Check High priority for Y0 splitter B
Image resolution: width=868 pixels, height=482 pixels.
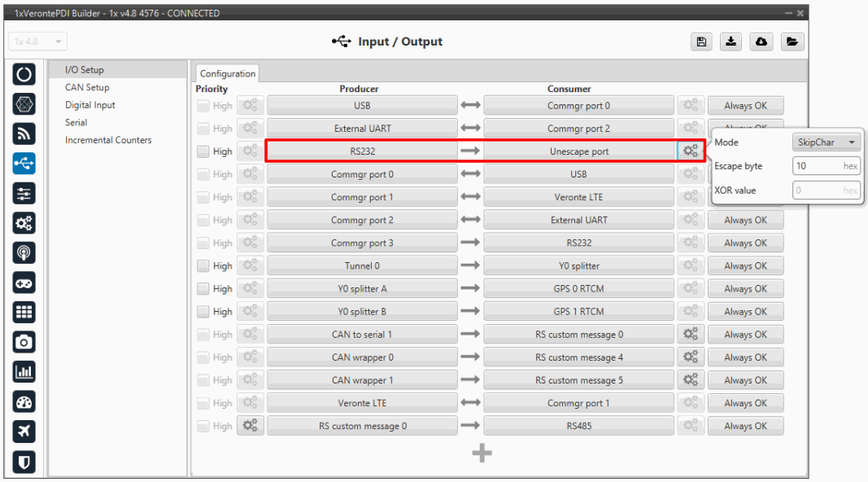pyautogui.click(x=202, y=311)
